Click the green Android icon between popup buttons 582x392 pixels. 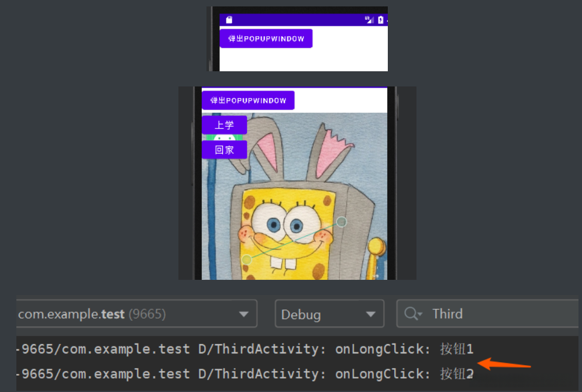[224, 138]
